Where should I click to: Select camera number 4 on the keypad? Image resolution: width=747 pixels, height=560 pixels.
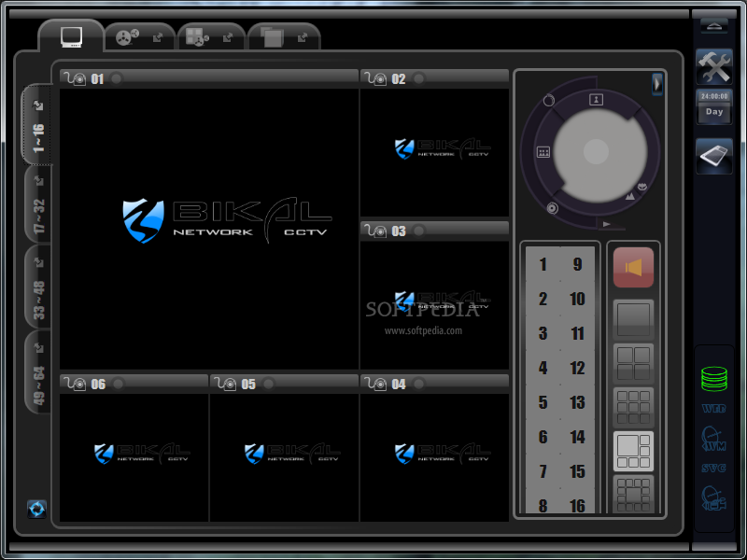click(x=543, y=368)
